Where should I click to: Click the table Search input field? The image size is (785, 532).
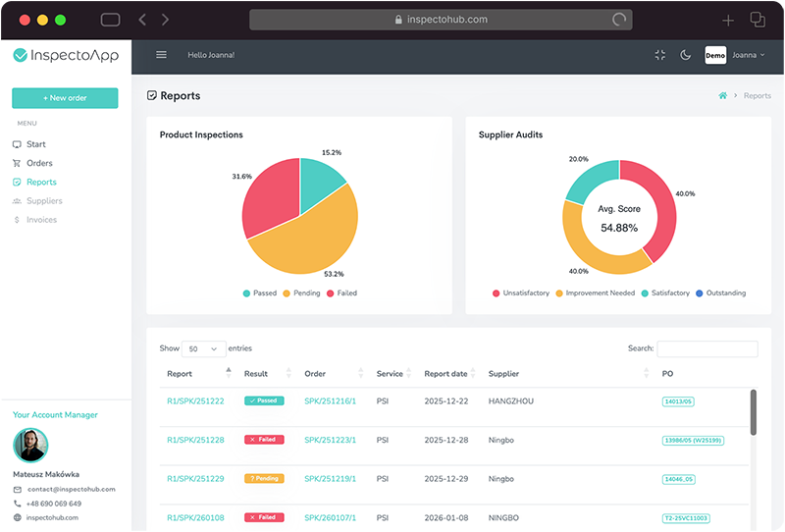tap(707, 348)
